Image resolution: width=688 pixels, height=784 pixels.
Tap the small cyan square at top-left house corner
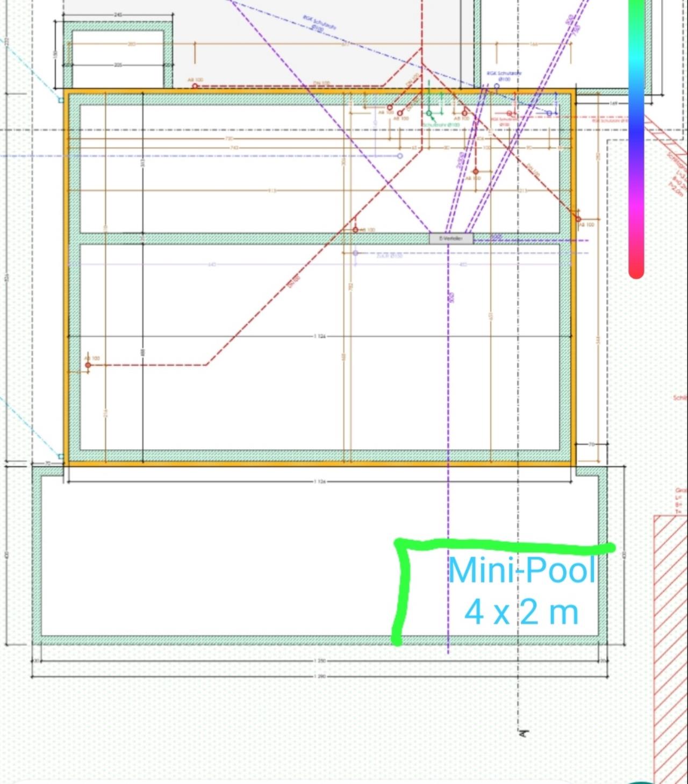click(x=61, y=100)
